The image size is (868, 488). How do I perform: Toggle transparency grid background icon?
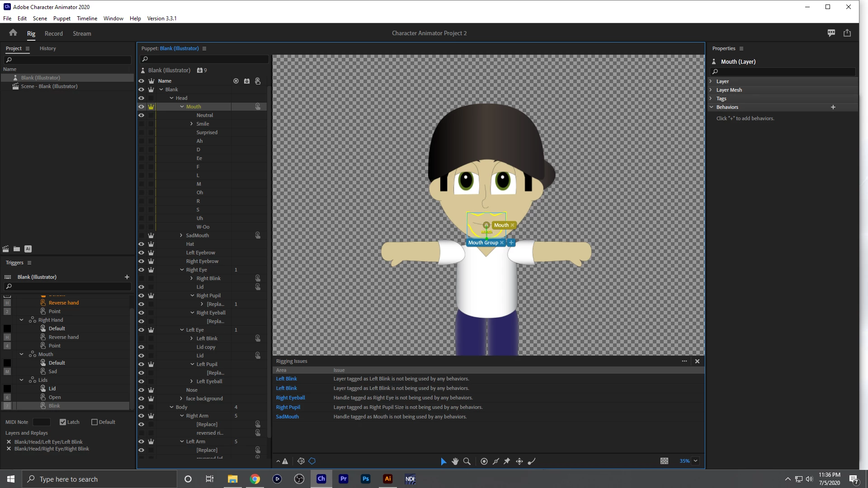tap(664, 461)
